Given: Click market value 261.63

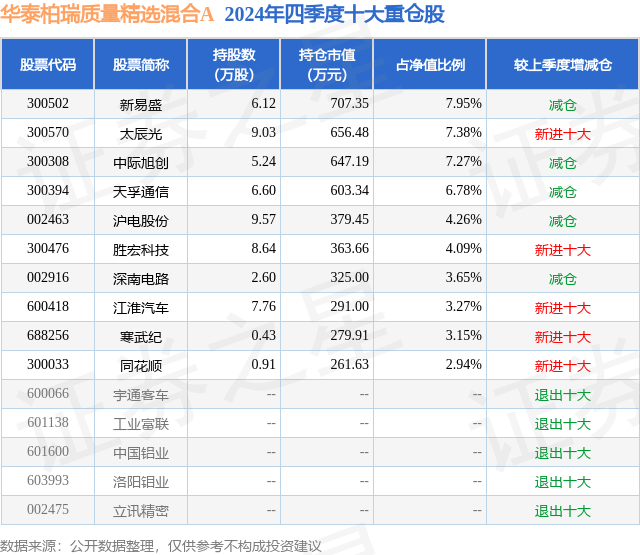Looking at the screenshot, I should click(349, 364).
